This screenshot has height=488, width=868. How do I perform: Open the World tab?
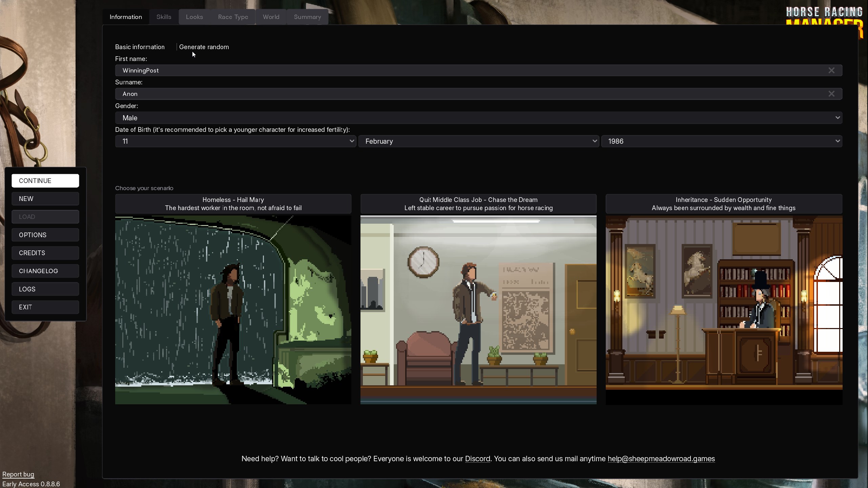271,17
